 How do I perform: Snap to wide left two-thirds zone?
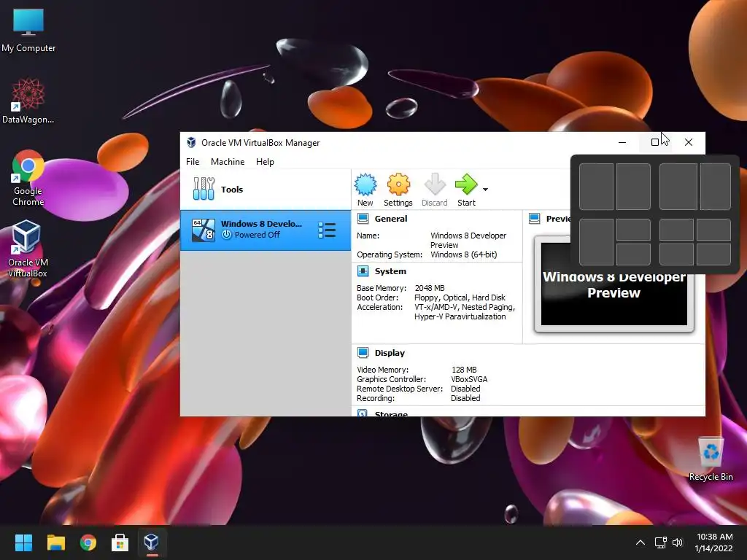[678, 187]
